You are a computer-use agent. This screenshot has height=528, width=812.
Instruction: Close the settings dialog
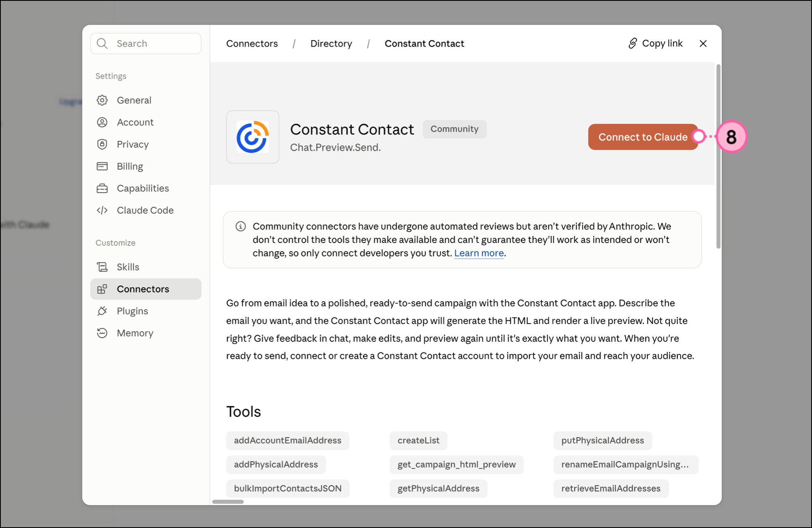click(x=703, y=43)
